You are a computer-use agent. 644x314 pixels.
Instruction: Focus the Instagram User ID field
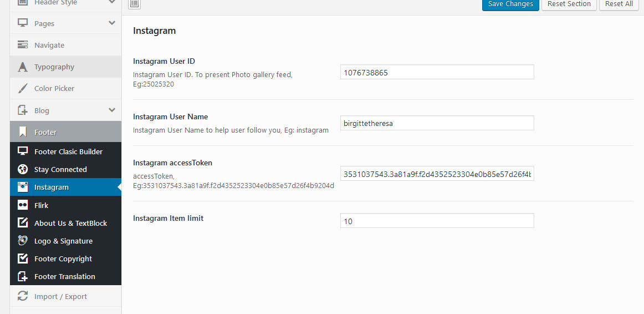(x=437, y=72)
